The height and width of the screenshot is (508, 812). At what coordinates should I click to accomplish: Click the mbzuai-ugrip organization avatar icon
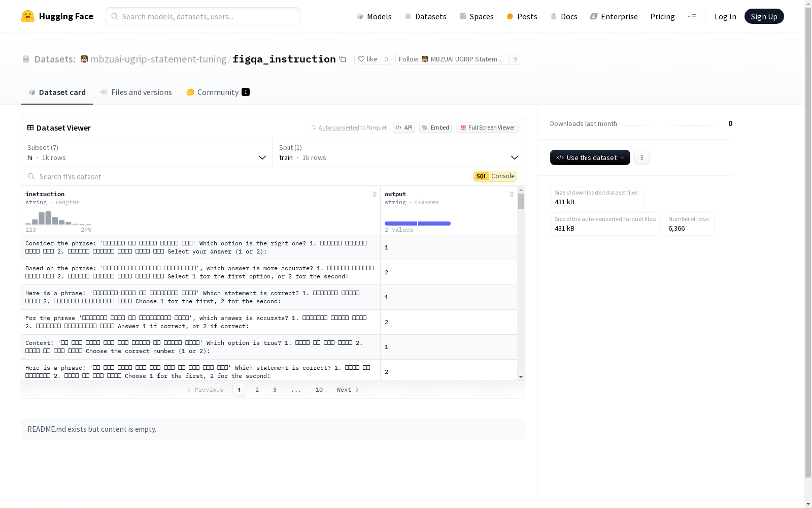pos(84,59)
